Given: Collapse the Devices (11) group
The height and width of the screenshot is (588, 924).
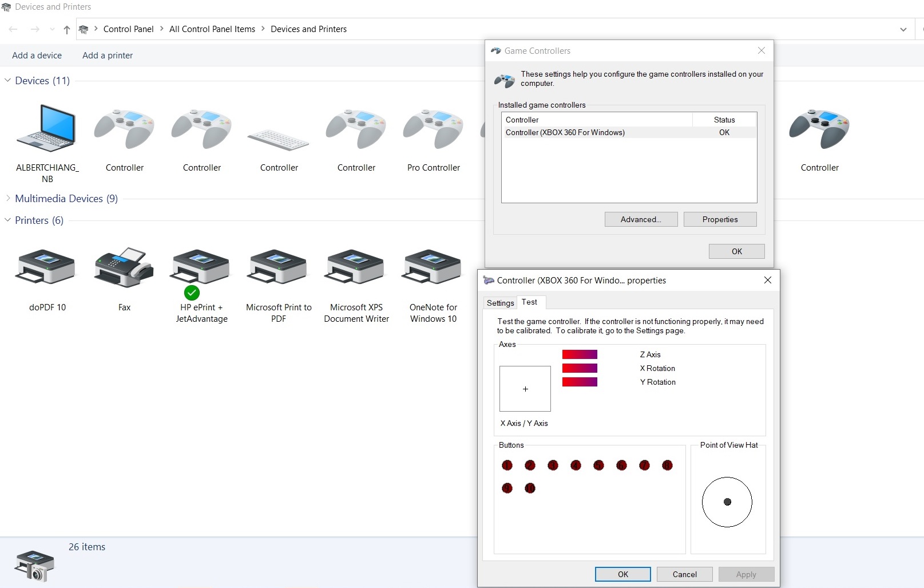Looking at the screenshot, I should [8, 81].
